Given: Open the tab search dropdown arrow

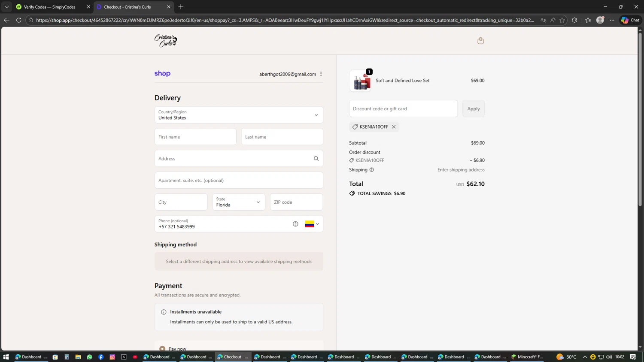Looking at the screenshot, I should pos(6,7).
